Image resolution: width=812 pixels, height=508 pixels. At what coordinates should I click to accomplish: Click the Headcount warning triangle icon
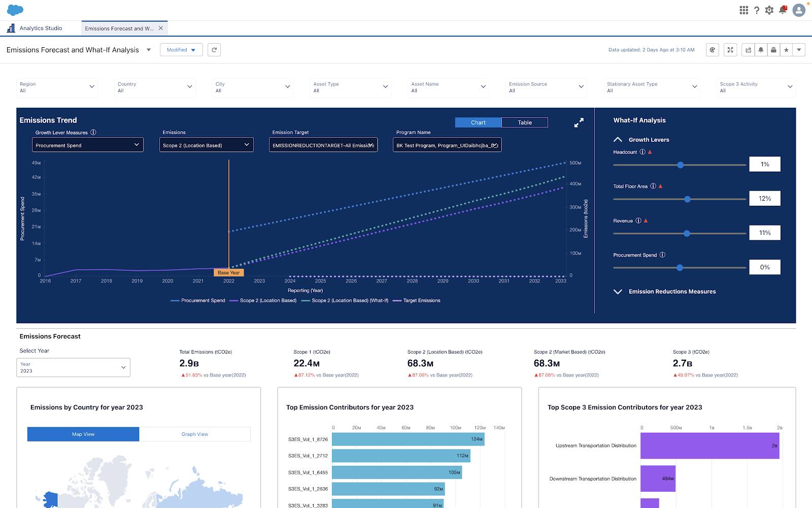pyautogui.click(x=650, y=152)
